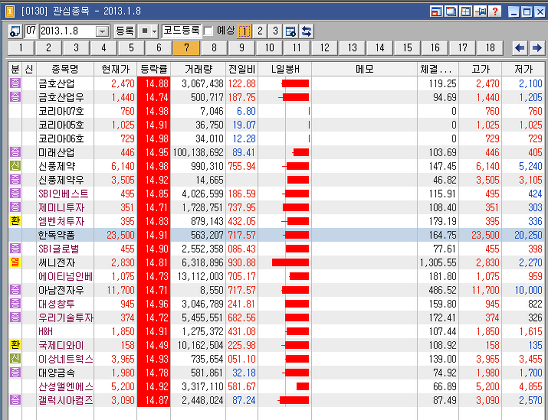This screenshot has width=548, height=420.
Task: Click the purple marker icon for 대양금속
Action: [15, 372]
